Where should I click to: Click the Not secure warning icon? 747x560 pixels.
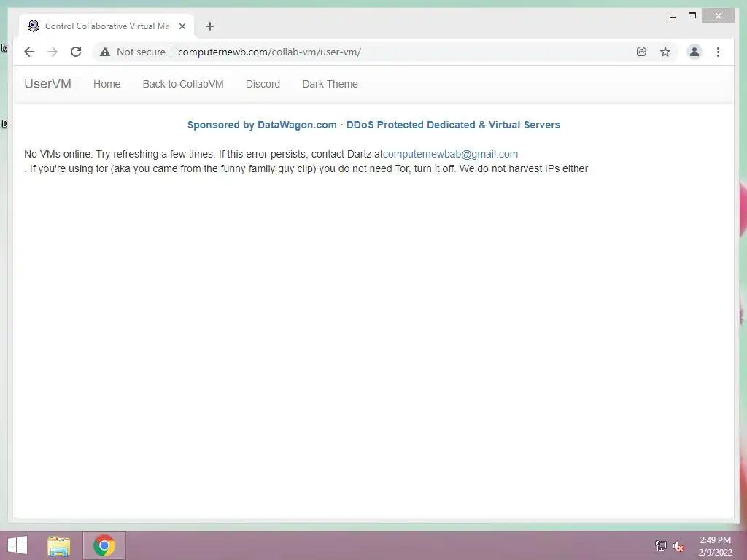tap(105, 52)
